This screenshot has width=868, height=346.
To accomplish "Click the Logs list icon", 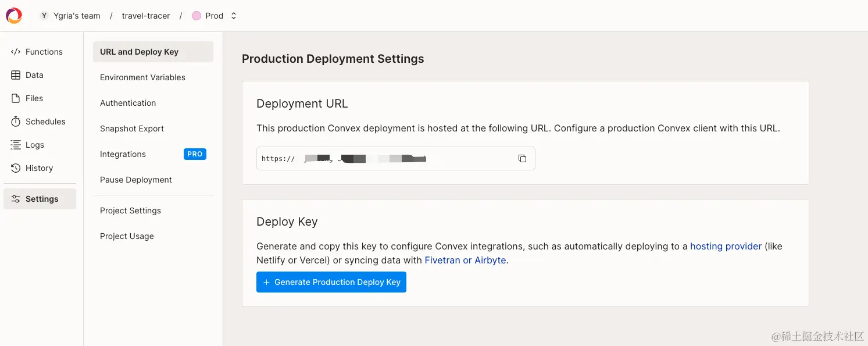I will click(16, 145).
